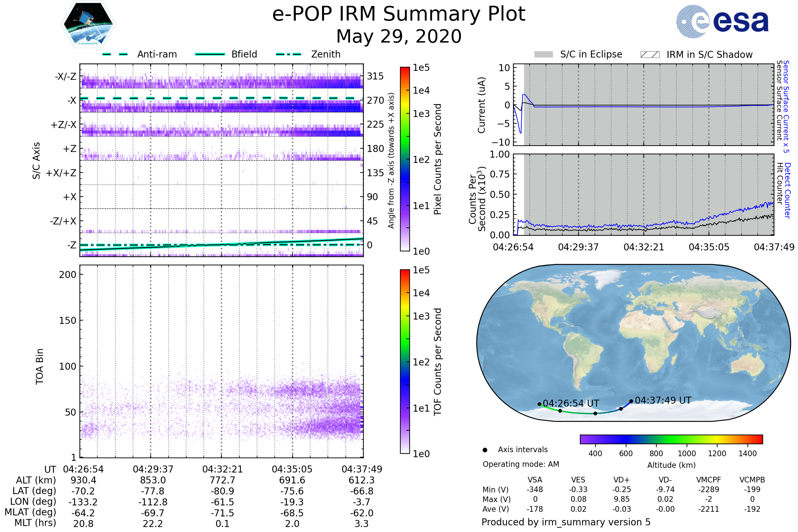798x532 pixels.
Task: Click the e-POP IRM Summary Plot title
Action: point(399,14)
